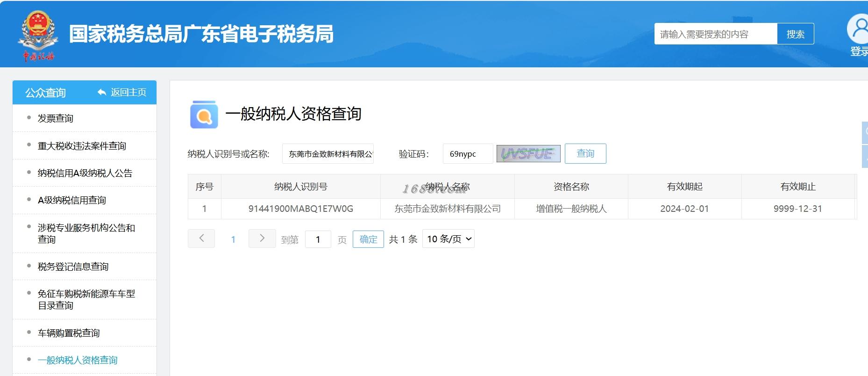Click the 序号 column header
The image size is (868, 376).
[x=205, y=187]
